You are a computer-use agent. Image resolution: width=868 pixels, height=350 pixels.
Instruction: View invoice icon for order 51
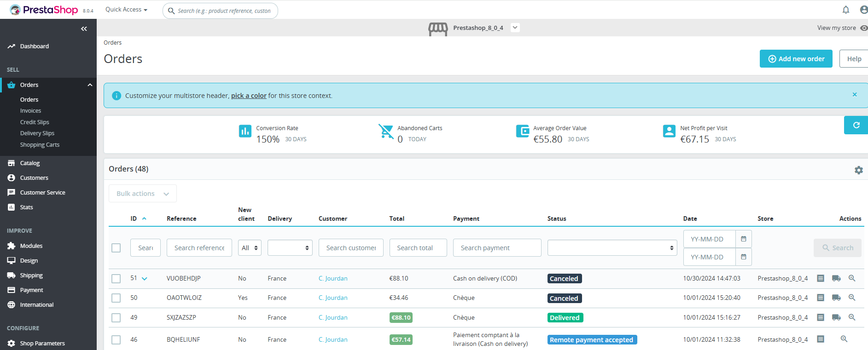(821, 278)
